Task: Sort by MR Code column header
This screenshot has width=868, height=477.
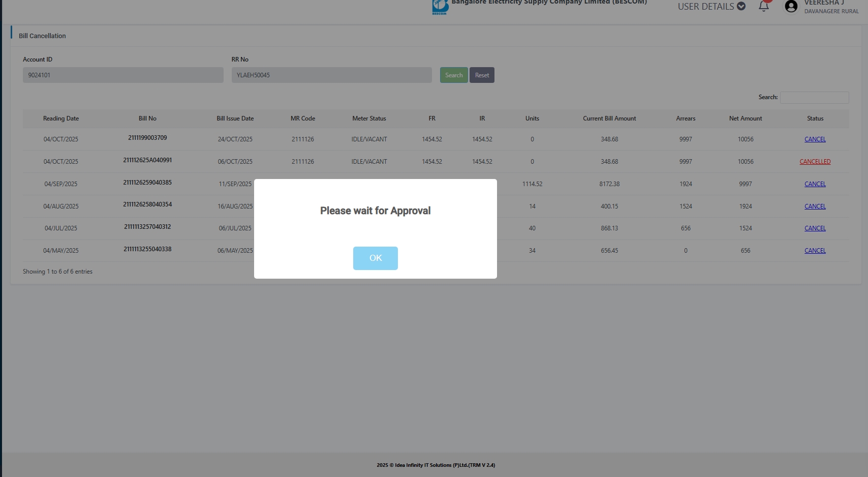Action: coord(303,118)
